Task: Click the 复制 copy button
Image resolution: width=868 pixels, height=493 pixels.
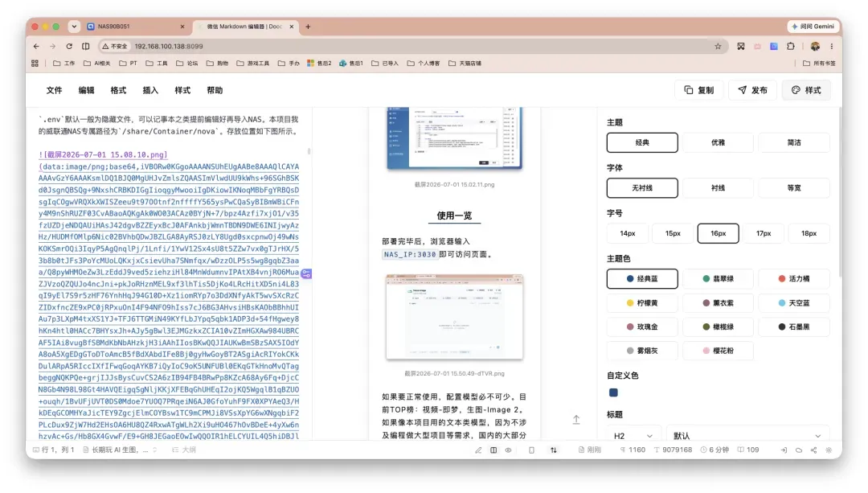Action: point(698,90)
